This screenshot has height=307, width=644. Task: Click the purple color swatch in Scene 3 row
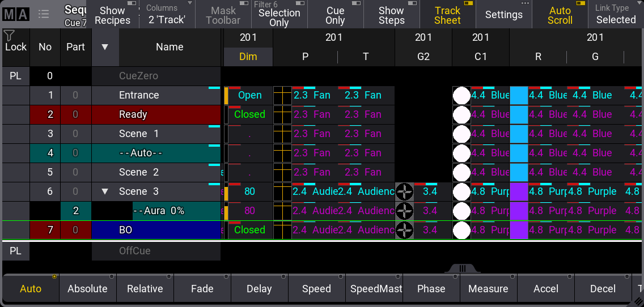click(x=519, y=191)
